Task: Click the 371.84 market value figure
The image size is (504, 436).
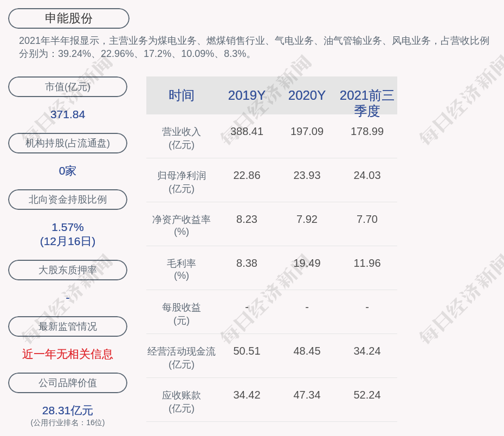Action: point(68,114)
